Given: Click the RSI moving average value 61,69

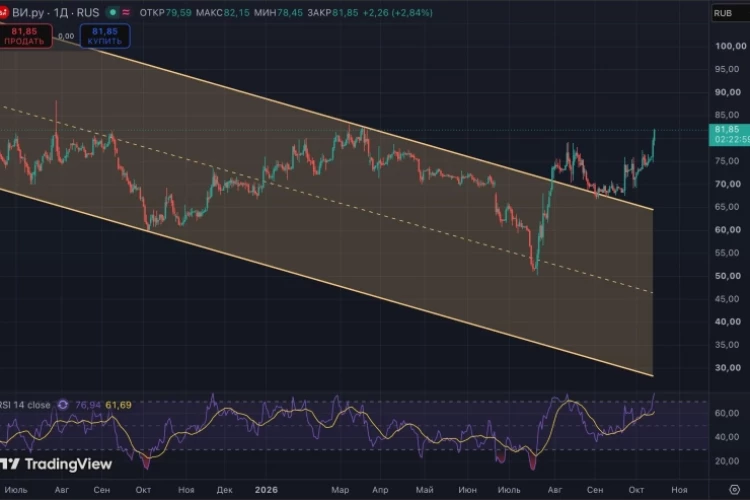Looking at the screenshot, I should click(x=118, y=405).
